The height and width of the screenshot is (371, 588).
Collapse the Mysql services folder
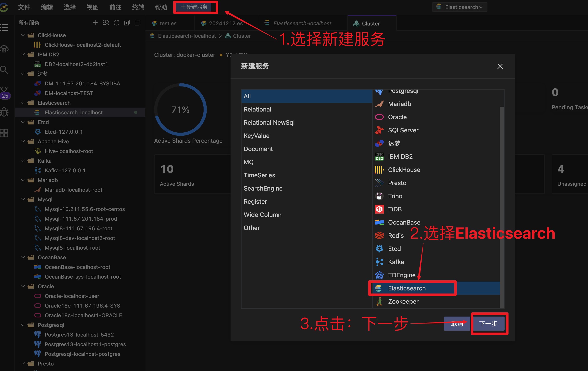click(23, 199)
